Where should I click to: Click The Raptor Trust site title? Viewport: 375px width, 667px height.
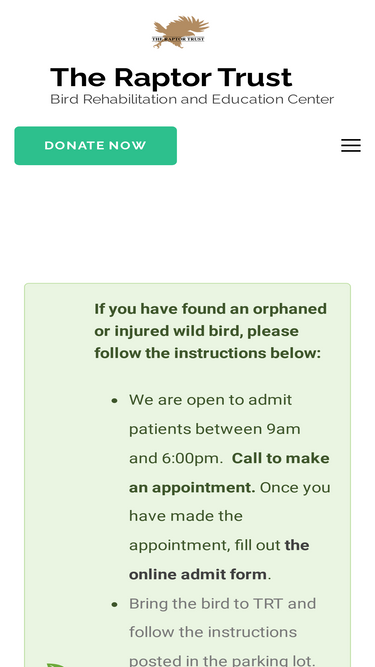pos(171,77)
